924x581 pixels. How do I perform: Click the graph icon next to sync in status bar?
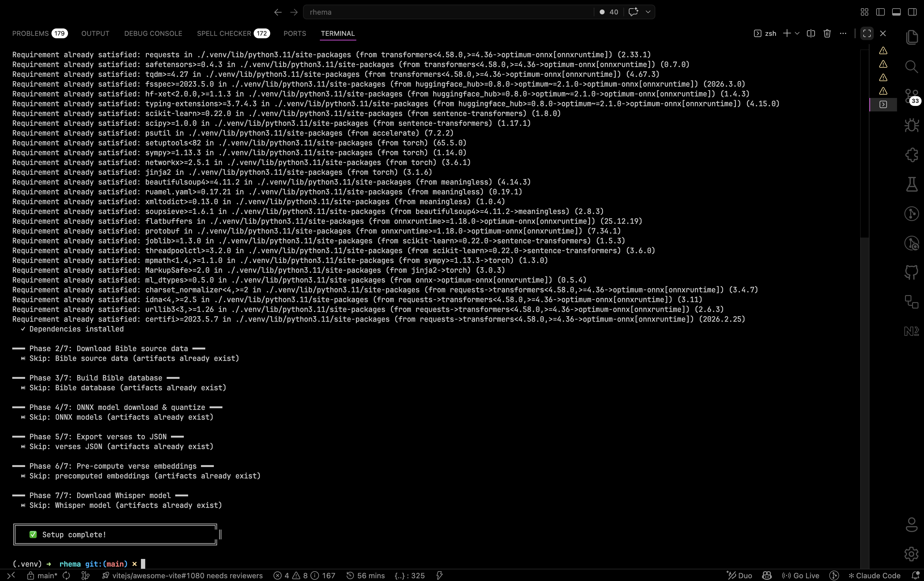click(85, 575)
